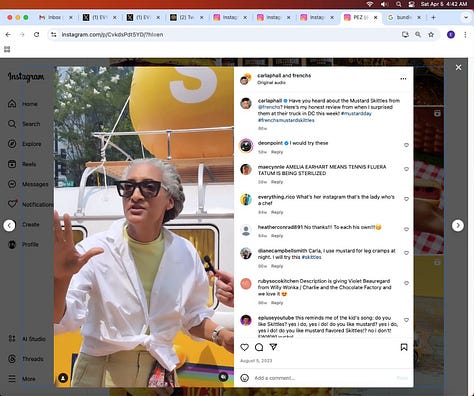Open Instagram Home in the sidebar
The height and width of the screenshot is (396, 474).
22,104
